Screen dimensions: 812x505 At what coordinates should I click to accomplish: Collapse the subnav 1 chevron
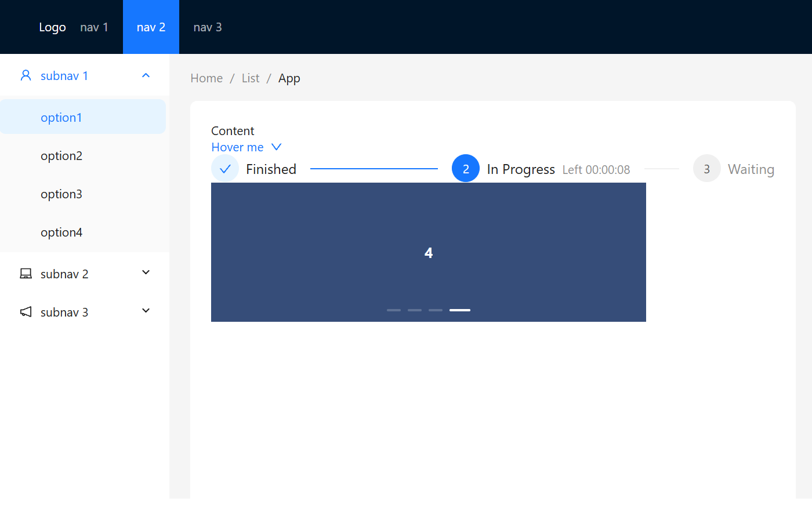146,75
